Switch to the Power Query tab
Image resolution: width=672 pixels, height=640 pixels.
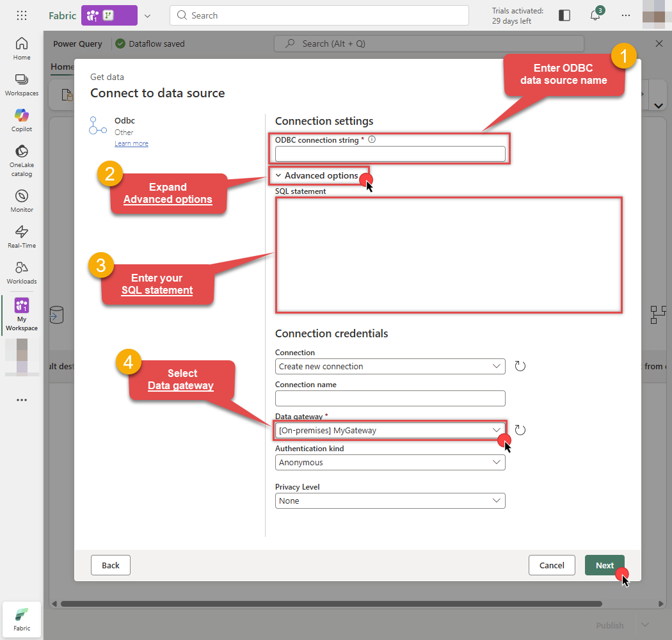(x=77, y=44)
